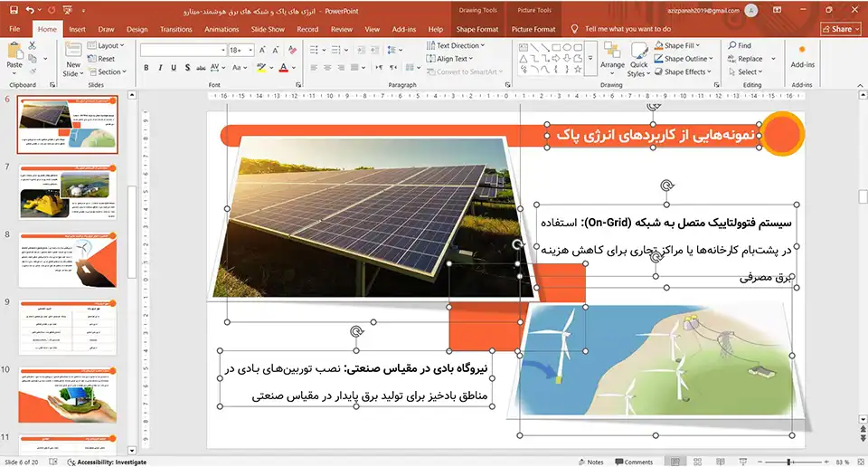Toggle Underline formatting
This screenshot has width=868, height=467.
pos(174,68)
